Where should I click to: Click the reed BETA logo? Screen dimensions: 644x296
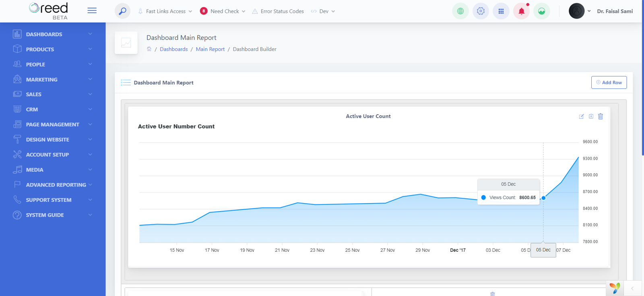point(49,11)
